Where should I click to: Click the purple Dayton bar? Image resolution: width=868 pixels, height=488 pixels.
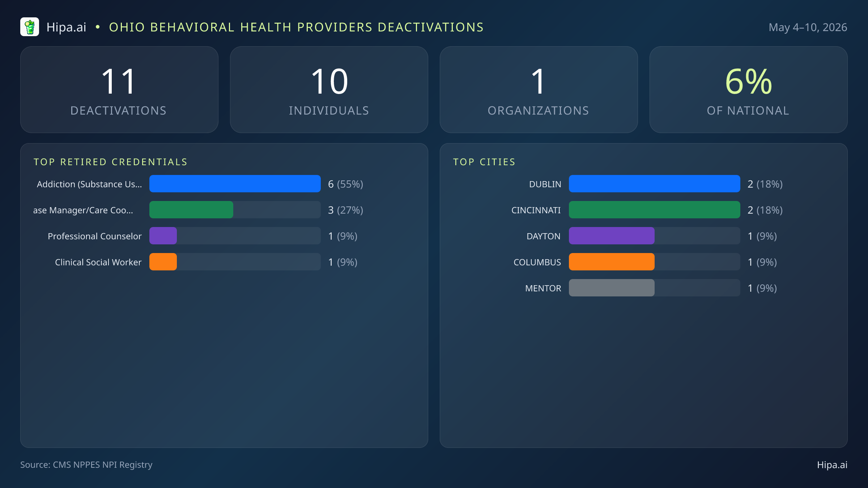612,236
